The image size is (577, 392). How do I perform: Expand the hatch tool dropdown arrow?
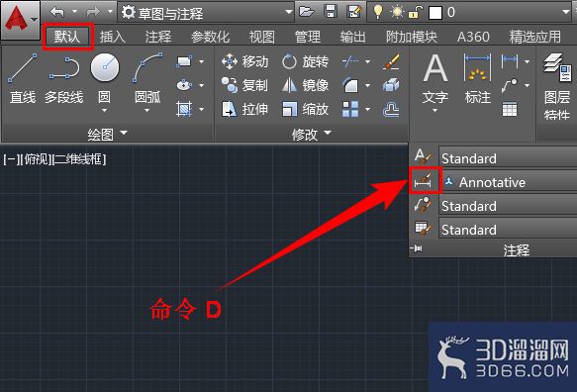coord(202,109)
